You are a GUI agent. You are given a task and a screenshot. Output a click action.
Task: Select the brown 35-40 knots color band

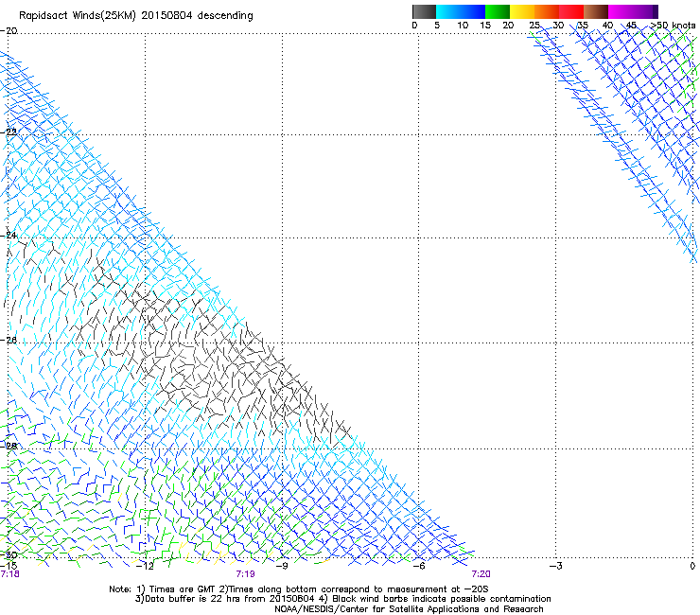[x=596, y=11]
